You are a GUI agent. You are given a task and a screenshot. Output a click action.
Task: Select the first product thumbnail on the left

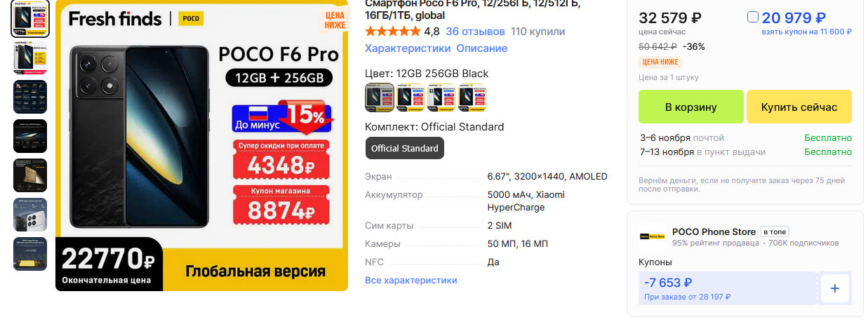[30, 20]
